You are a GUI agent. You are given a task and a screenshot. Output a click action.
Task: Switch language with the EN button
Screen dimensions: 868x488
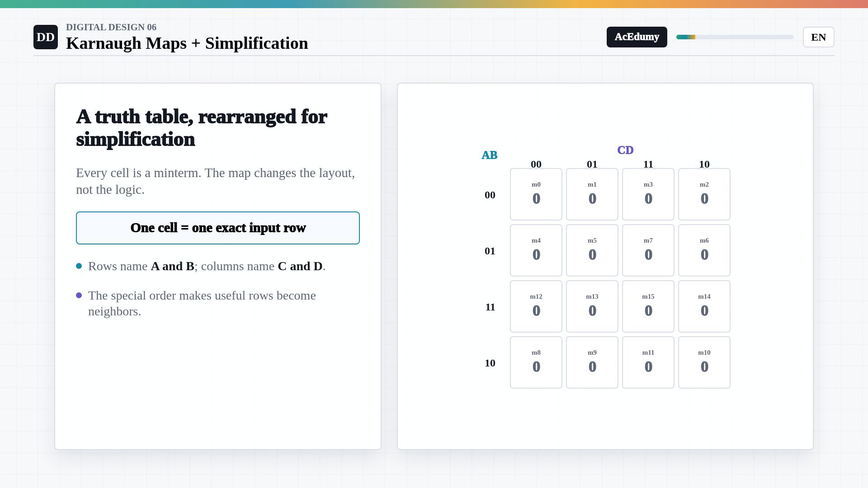818,37
